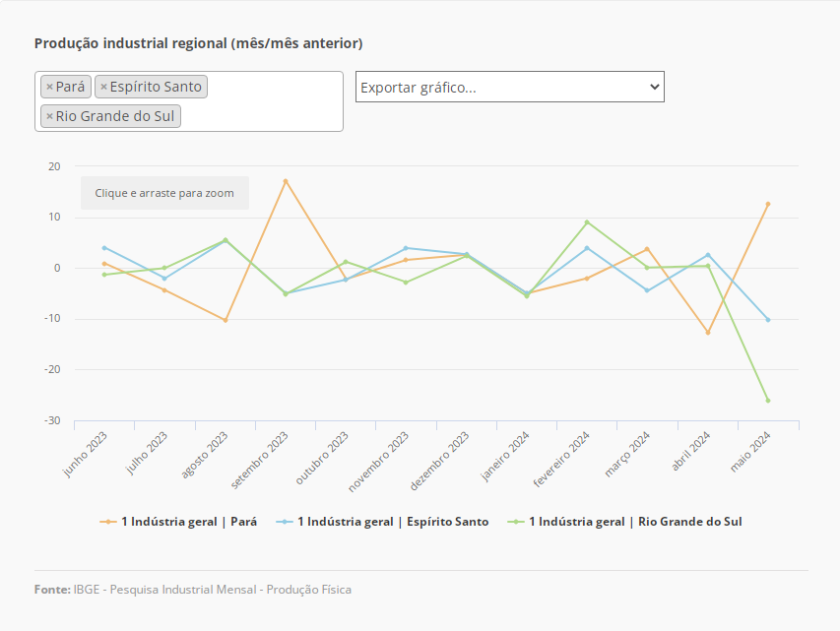Remove the Pará tag
This screenshot has width=840, height=631.
tap(49, 87)
